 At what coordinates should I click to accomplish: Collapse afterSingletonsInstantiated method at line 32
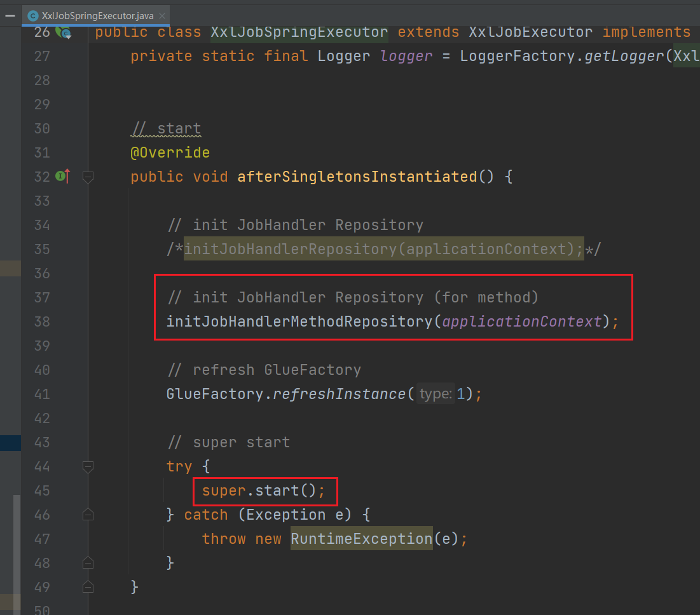pyautogui.click(x=88, y=177)
